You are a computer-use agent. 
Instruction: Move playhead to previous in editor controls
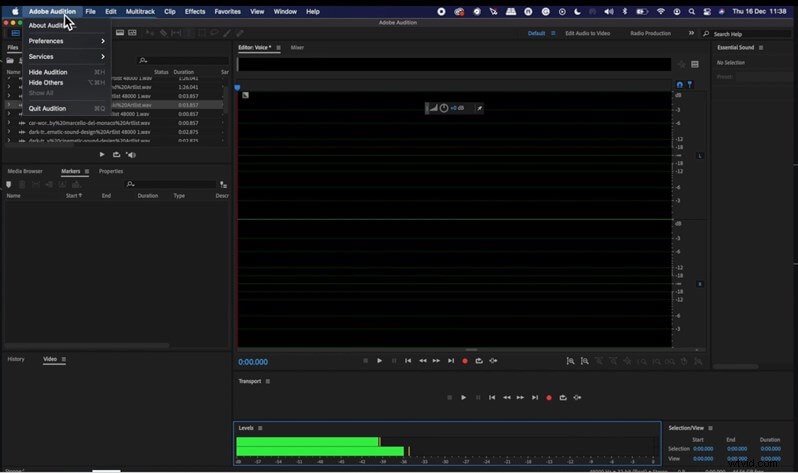(408, 360)
